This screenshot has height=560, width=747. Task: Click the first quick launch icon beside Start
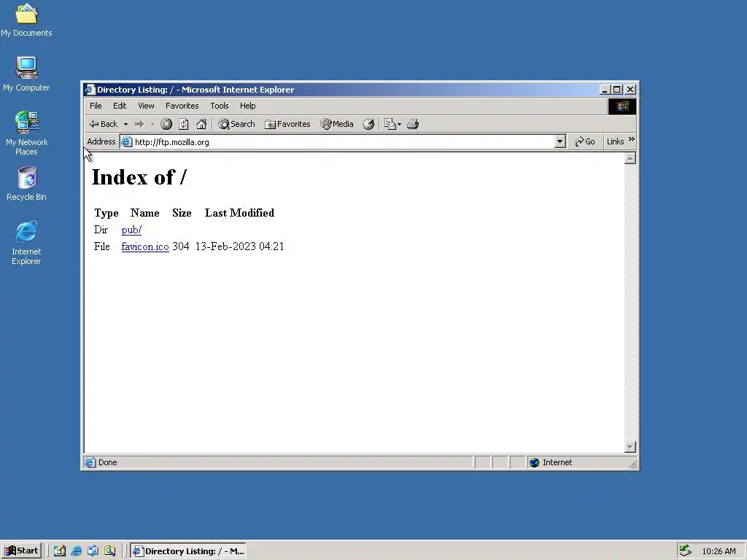point(60,551)
